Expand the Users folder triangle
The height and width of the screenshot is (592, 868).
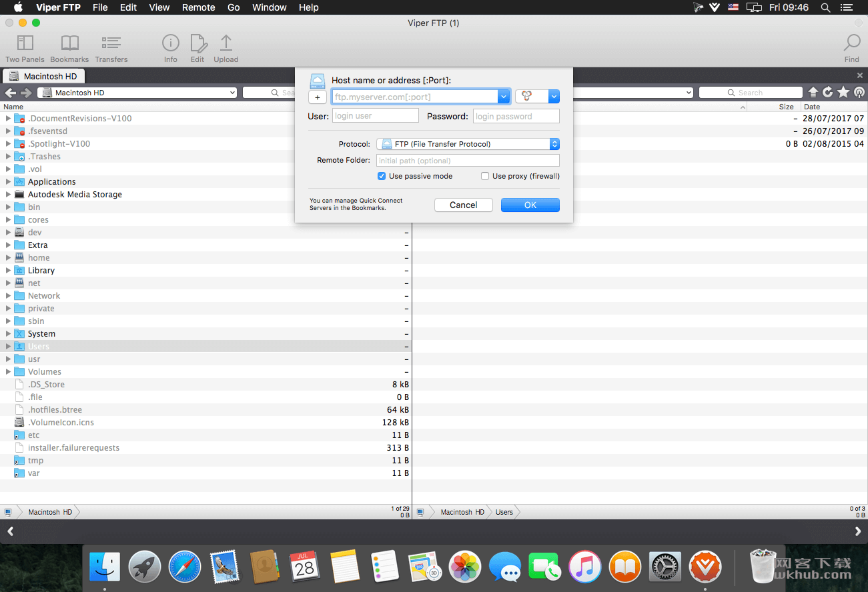[8, 347]
